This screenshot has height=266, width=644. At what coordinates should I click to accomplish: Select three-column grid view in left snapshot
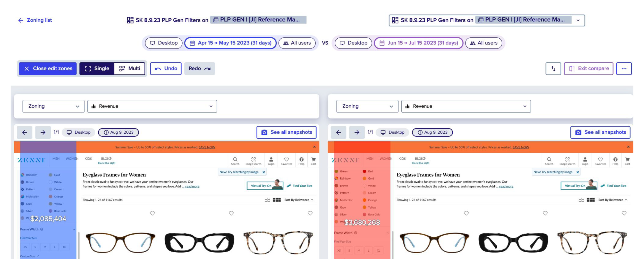277,200
